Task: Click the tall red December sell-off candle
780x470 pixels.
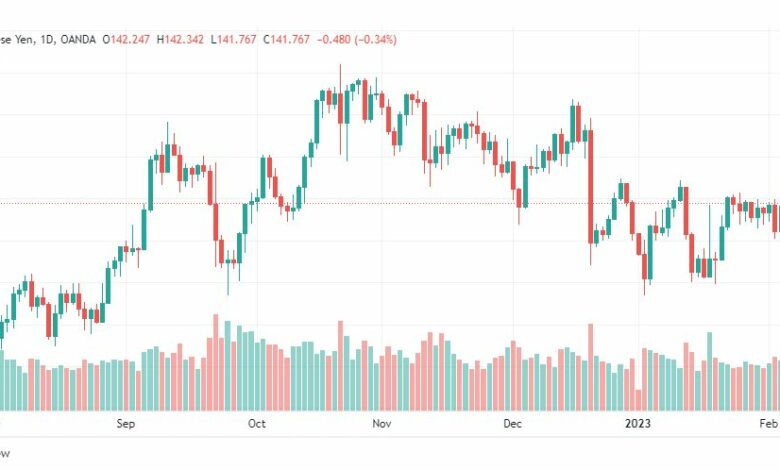Action: click(590, 187)
